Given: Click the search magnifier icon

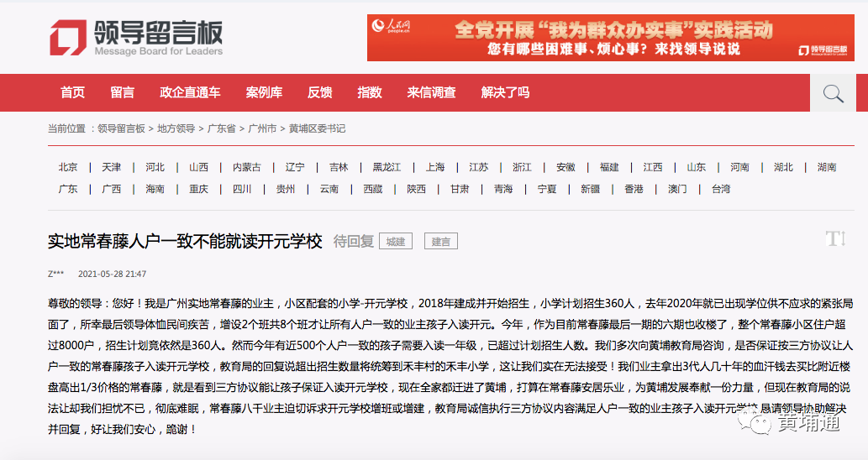Looking at the screenshot, I should pos(833,93).
